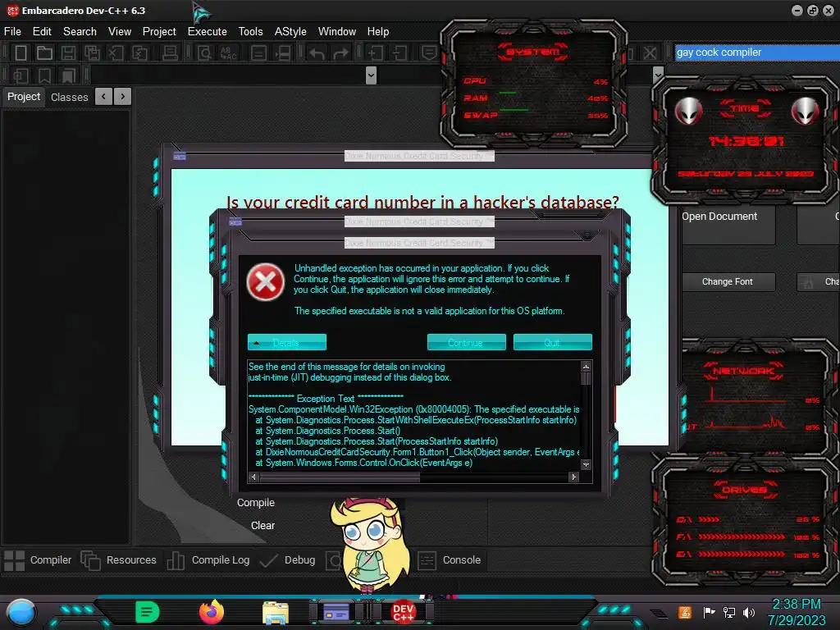
Task: Click the Close file toolbar icon
Action: coord(116,52)
